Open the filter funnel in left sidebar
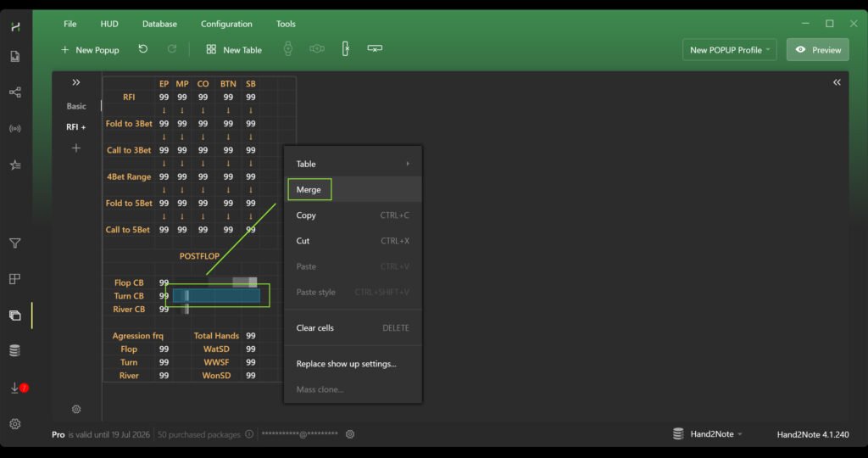 (14, 243)
